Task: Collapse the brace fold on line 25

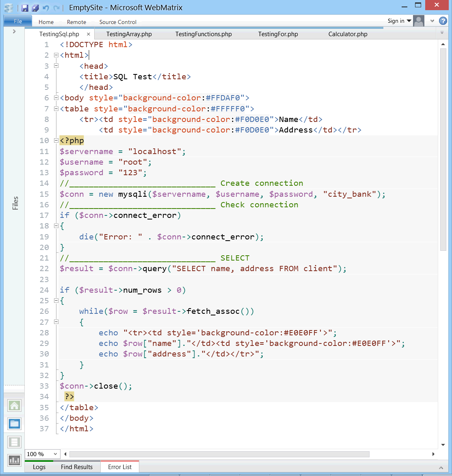Action: pyautogui.click(x=56, y=300)
